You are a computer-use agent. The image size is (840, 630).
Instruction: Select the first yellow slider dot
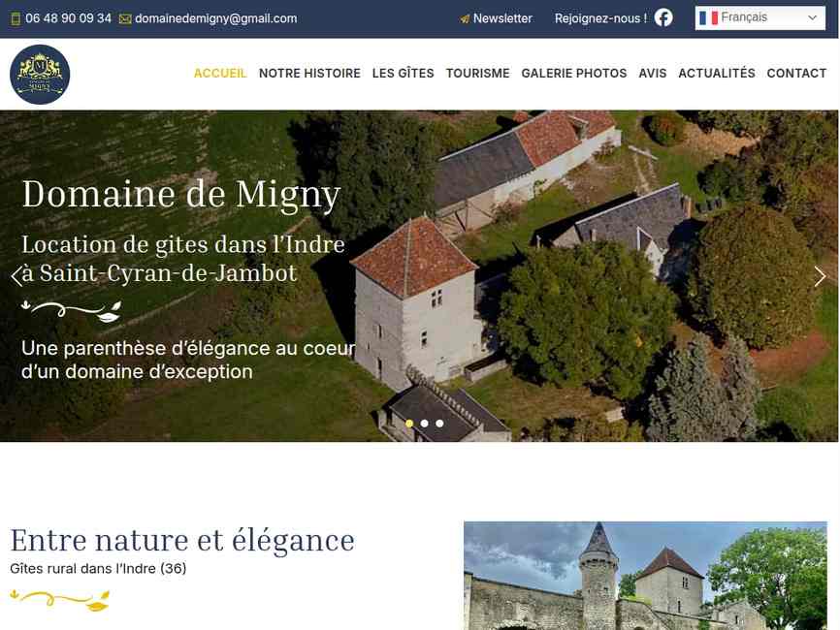[x=409, y=424]
